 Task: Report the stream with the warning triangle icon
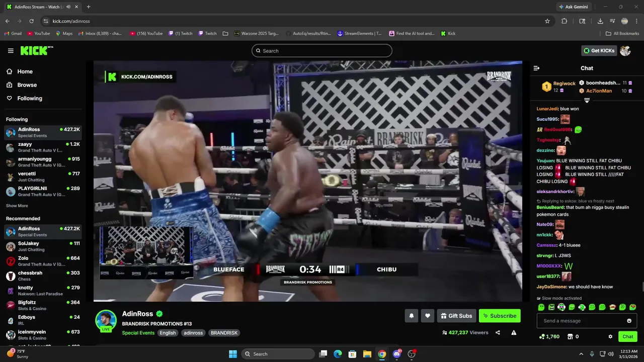point(514,332)
